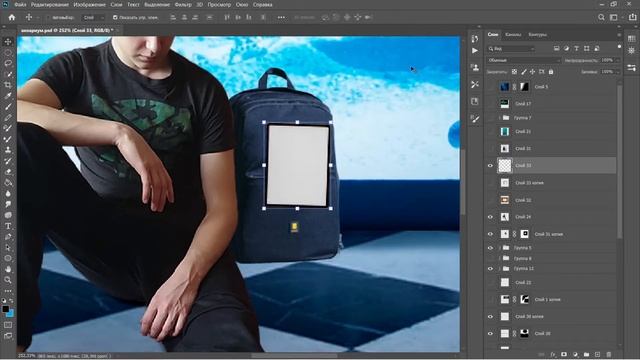Hide the Группа 11 group
The width and height of the screenshot is (640, 360).
point(490,269)
